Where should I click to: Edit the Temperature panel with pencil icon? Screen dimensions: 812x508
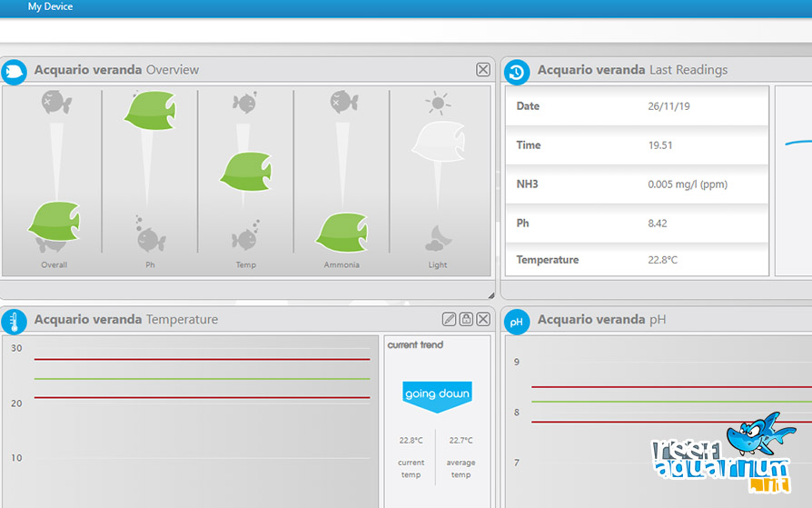[449, 319]
